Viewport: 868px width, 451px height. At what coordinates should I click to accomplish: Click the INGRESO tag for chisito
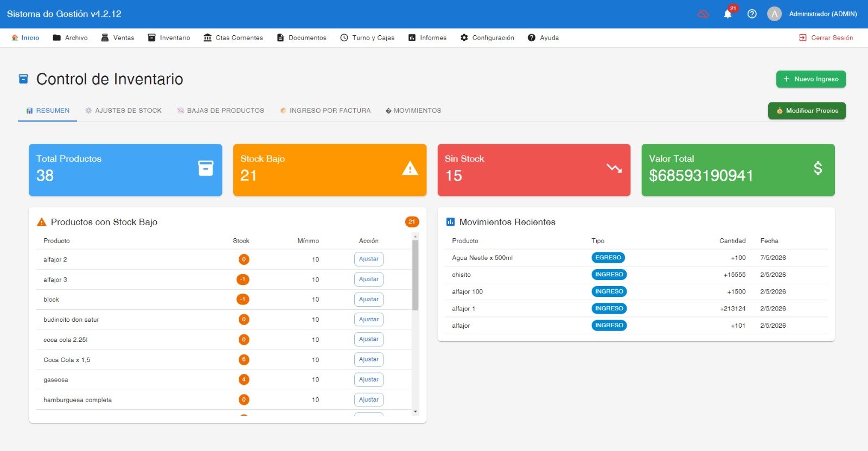(609, 275)
